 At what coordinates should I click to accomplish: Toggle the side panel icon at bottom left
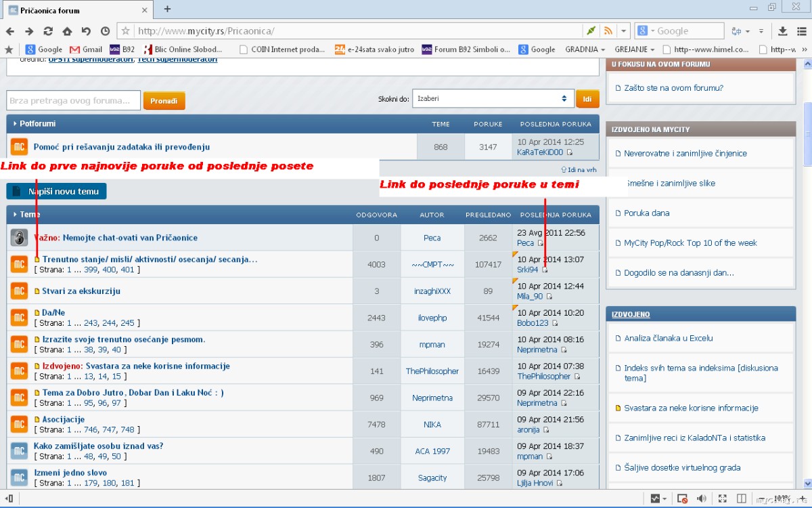9,499
